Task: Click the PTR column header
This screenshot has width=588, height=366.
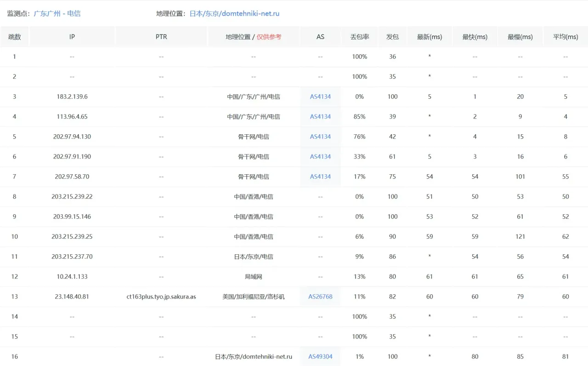Action: coord(161,37)
